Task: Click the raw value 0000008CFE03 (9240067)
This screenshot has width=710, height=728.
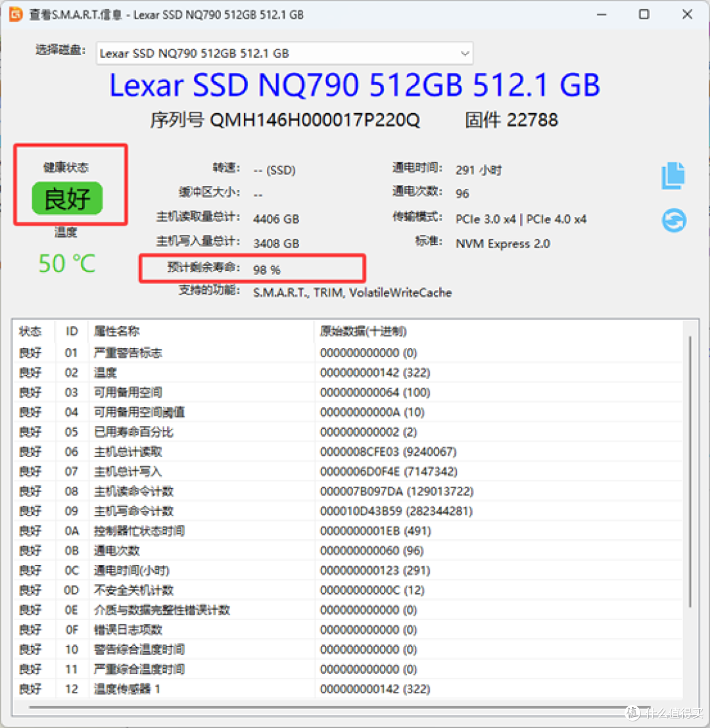Action: [388, 452]
